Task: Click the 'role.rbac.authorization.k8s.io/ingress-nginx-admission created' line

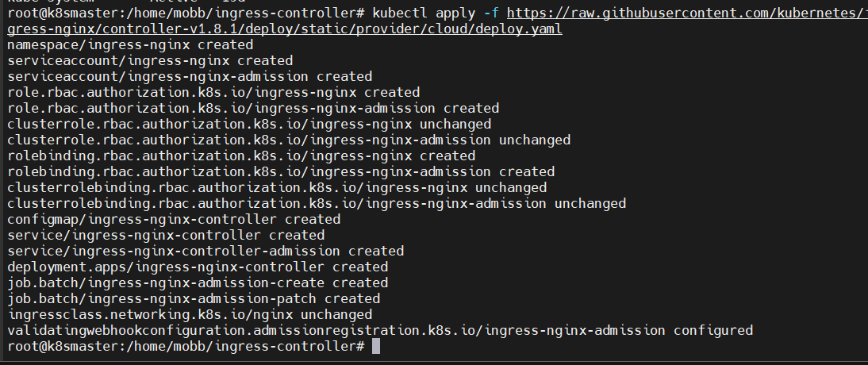Action: click(253, 108)
